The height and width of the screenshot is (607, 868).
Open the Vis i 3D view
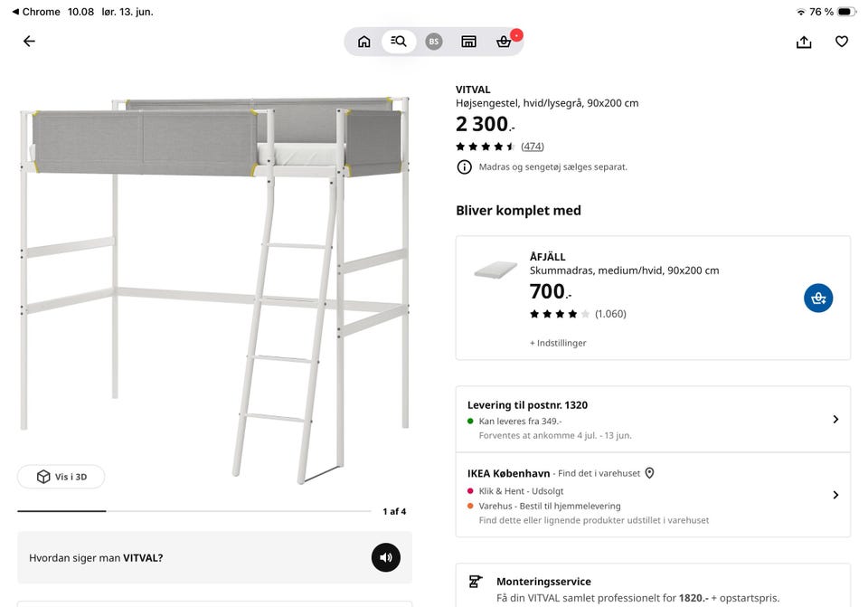[61, 477]
